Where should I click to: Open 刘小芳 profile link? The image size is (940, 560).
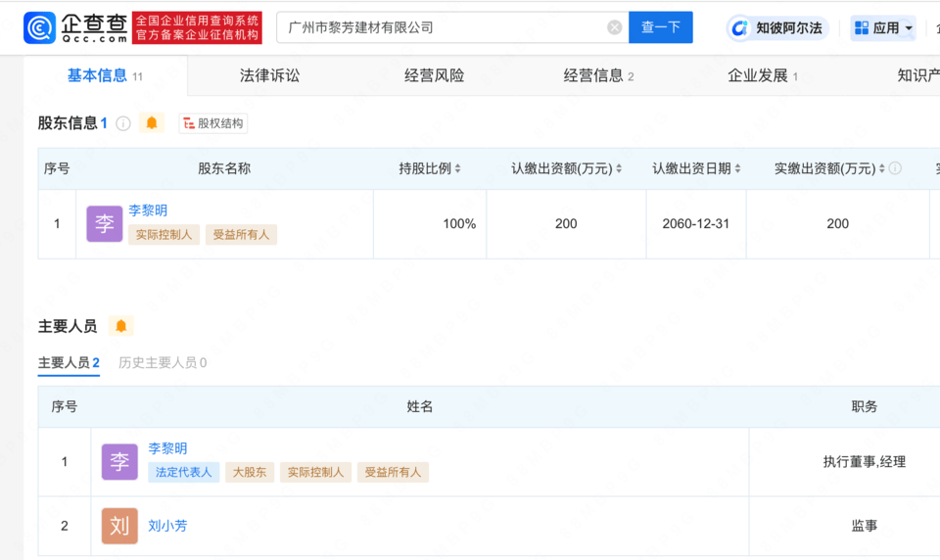point(167,526)
